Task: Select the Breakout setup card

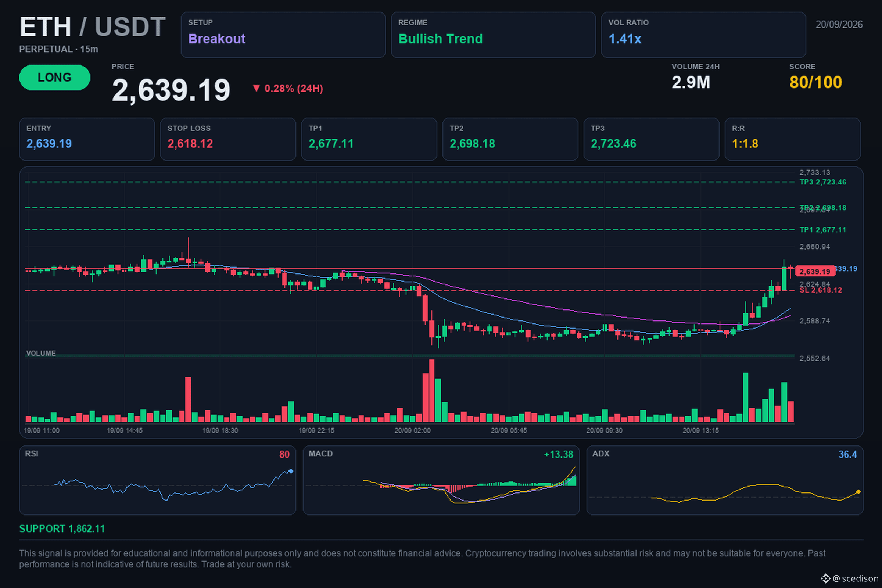Action: point(283,35)
